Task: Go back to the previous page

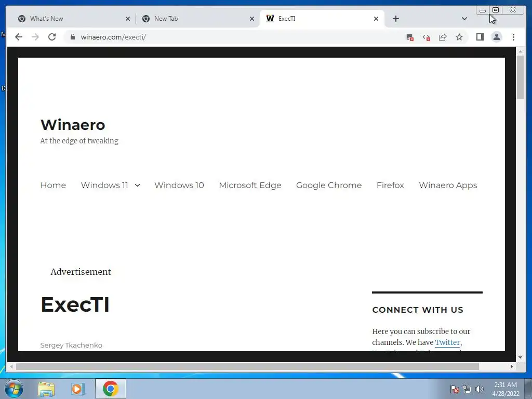Action: [x=19, y=37]
